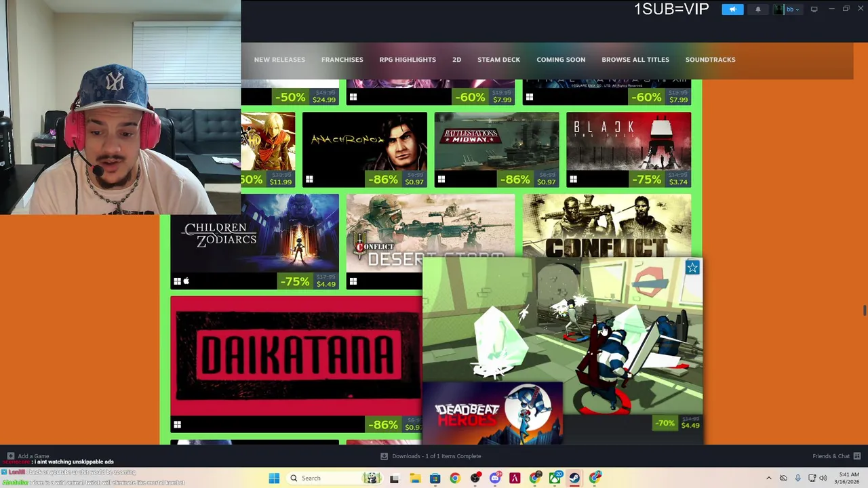Click Windows icon under Black The Fall
868x488 pixels.
[573, 180]
